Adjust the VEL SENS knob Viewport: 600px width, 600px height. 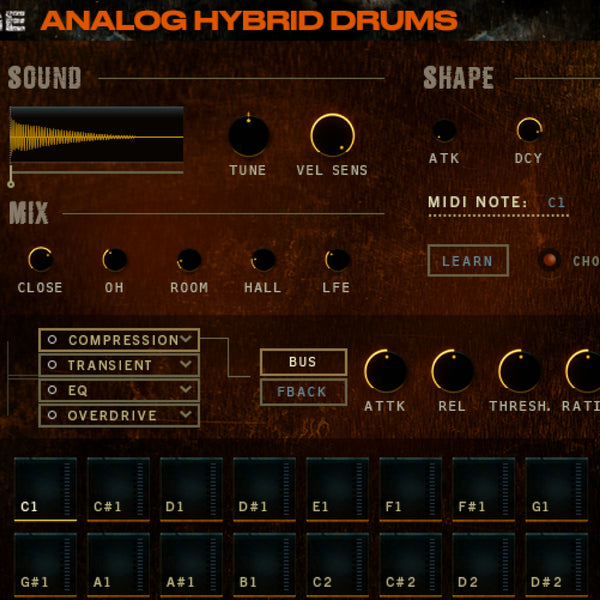click(x=332, y=135)
